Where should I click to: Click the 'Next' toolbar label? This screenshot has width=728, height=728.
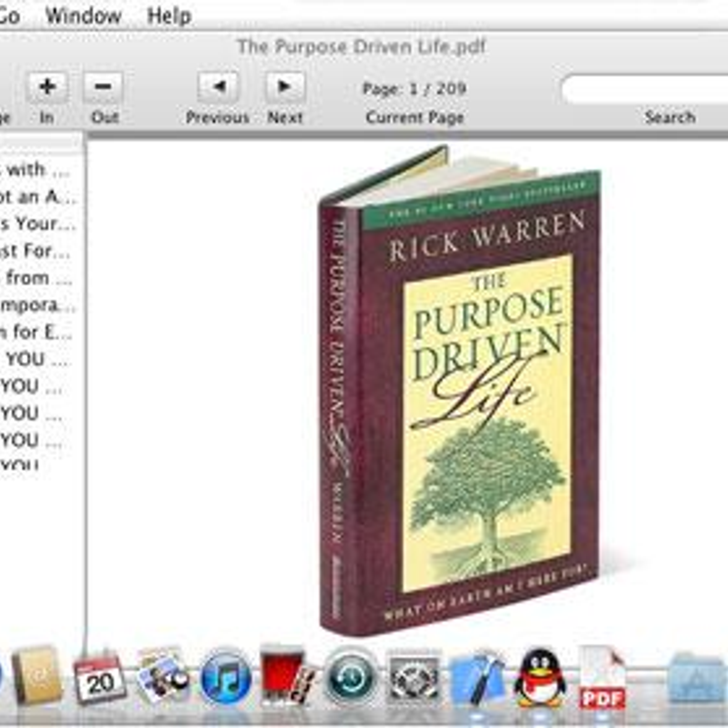tap(285, 117)
